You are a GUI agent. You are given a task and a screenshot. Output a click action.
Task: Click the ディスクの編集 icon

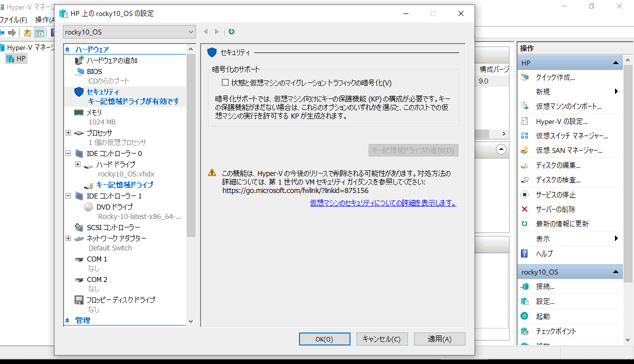pyautogui.click(x=524, y=165)
